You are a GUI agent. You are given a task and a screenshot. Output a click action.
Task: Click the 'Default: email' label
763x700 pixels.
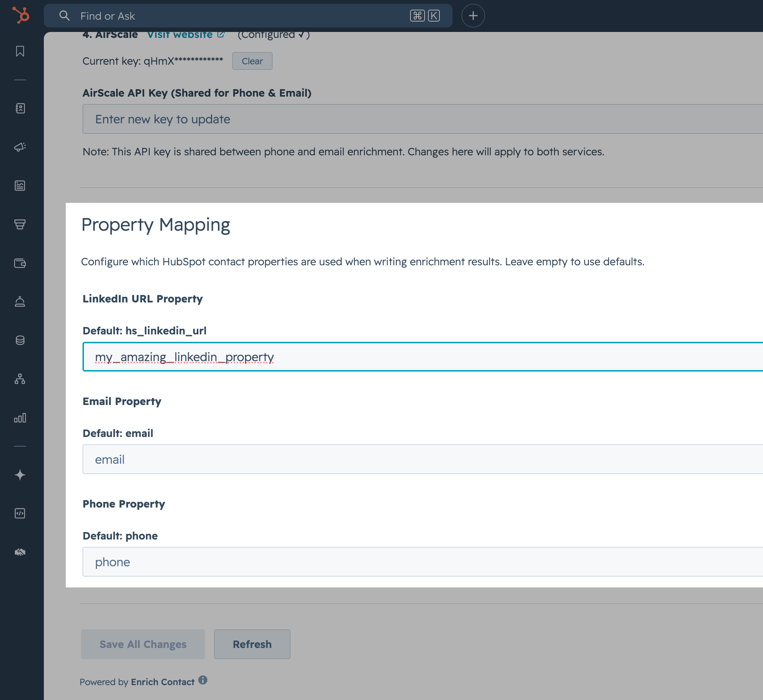[x=118, y=433]
